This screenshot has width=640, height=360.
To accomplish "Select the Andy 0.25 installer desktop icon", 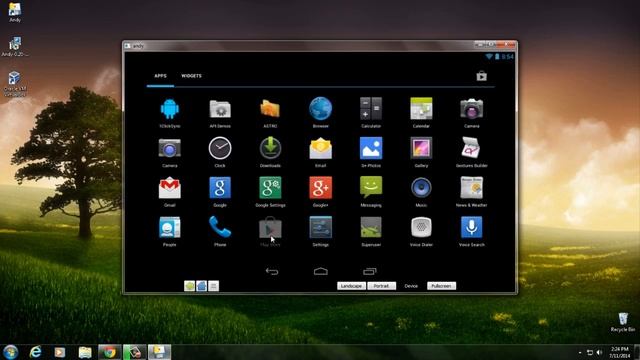I will pos(15,47).
